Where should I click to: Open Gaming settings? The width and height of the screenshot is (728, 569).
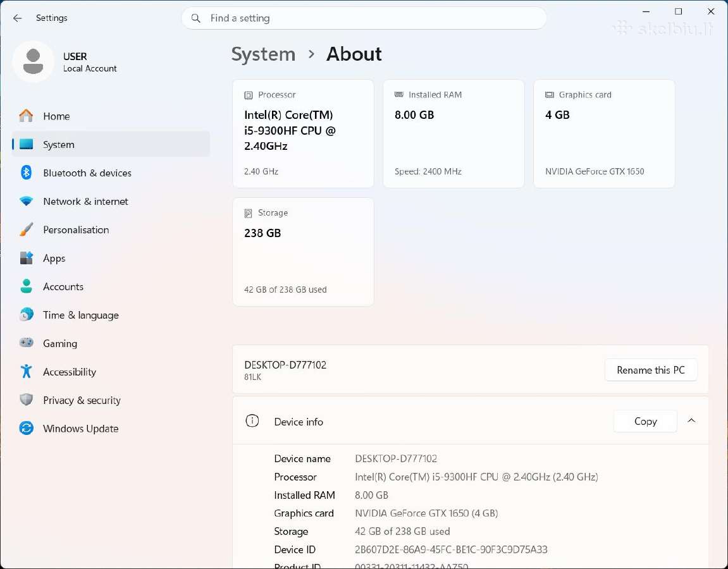pos(111,343)
